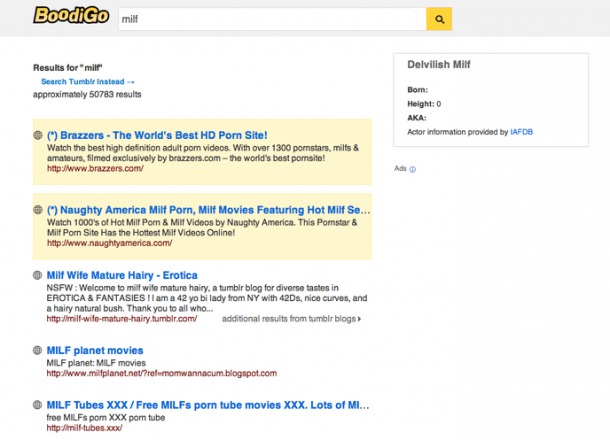Click globe icon beside MILF Tubes XXX

[x=37, y=405]
